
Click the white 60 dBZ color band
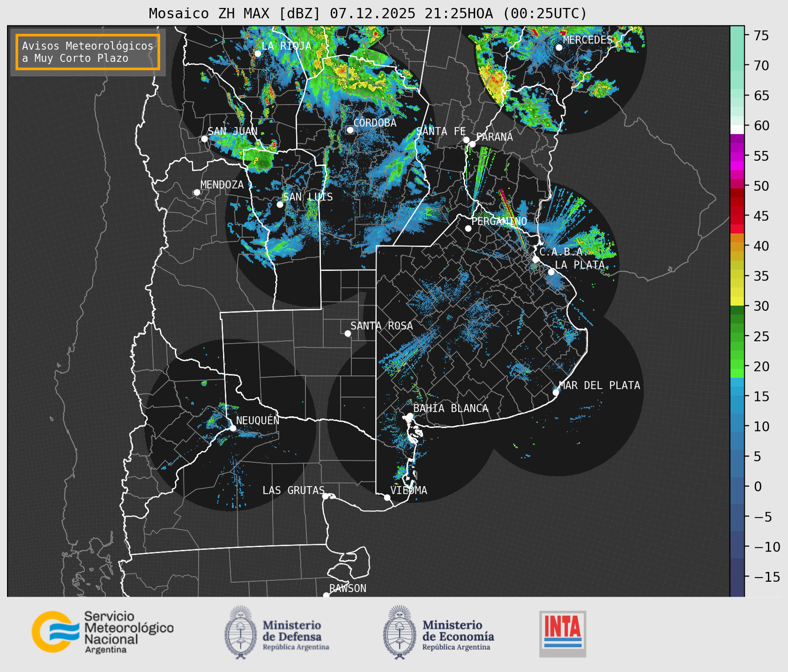coord(737,129)
